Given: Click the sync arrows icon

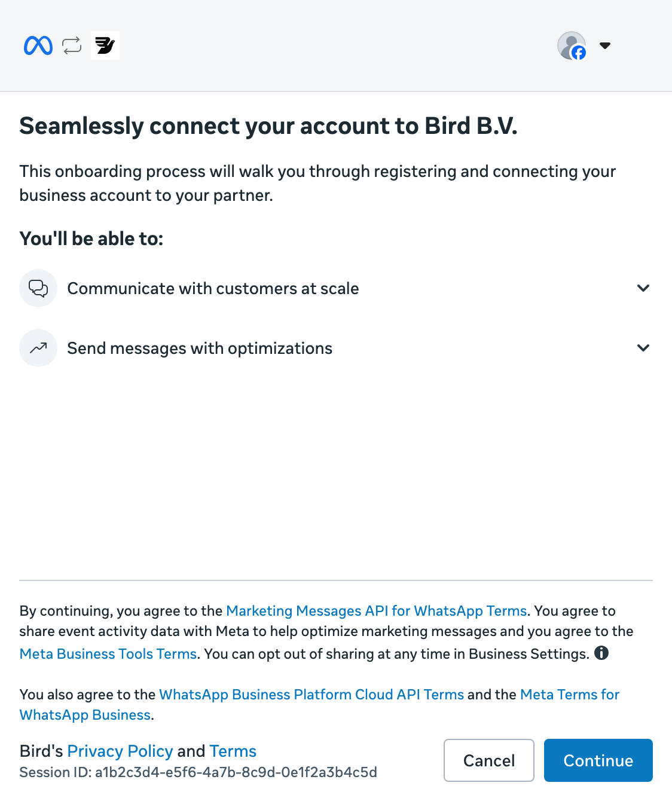Looking at the screenshot, I should pyautogui.click(x=72, y=45).
